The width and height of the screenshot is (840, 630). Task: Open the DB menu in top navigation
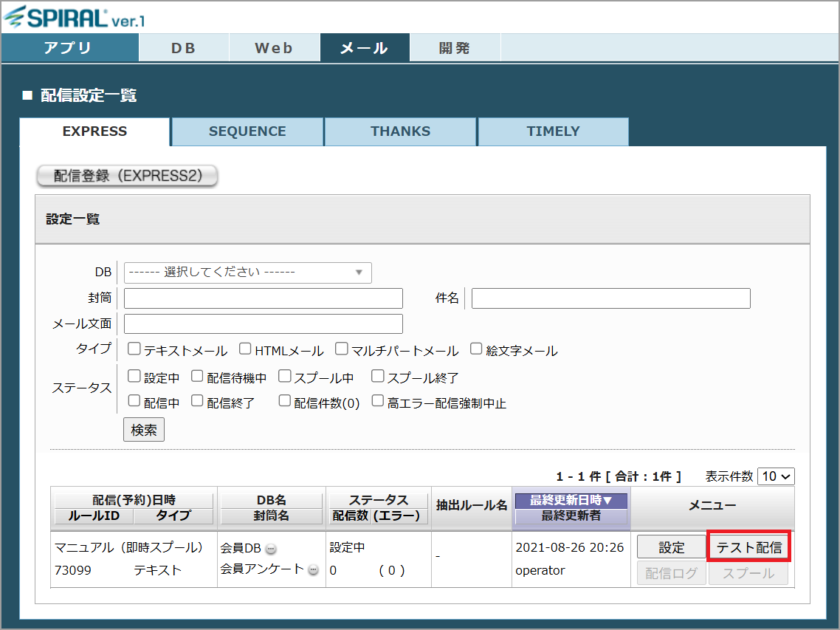tap(183, 48)
